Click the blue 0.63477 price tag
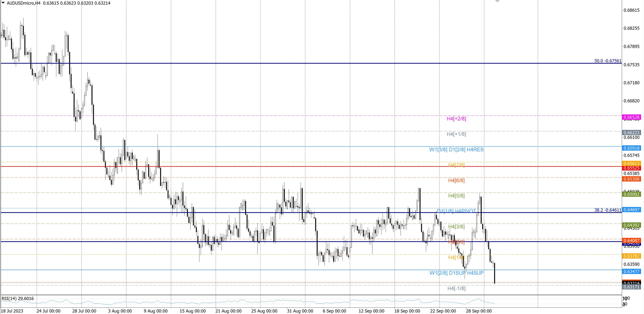The width and height of the screenshot is (644, 314). (x=631, y=272)
